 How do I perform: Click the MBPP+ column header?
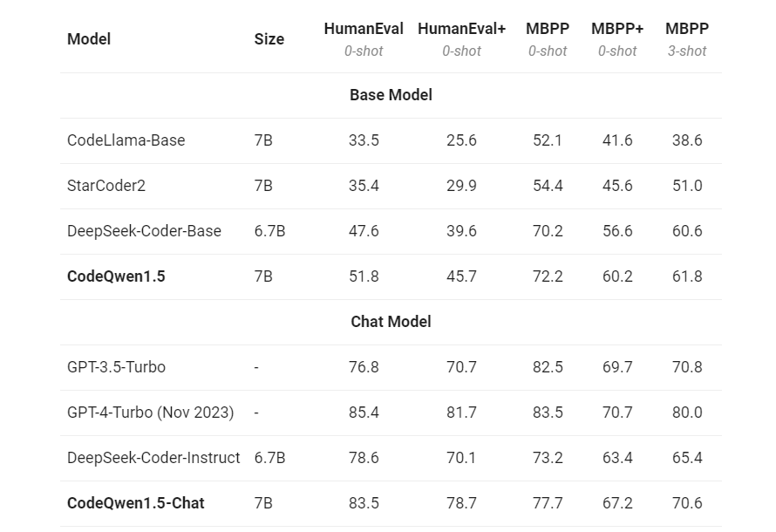[617, 29]
